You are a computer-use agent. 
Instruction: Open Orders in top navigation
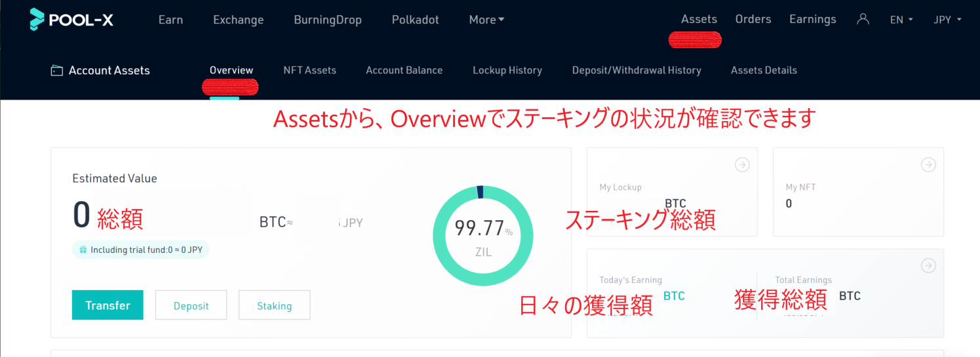[753, 19]
